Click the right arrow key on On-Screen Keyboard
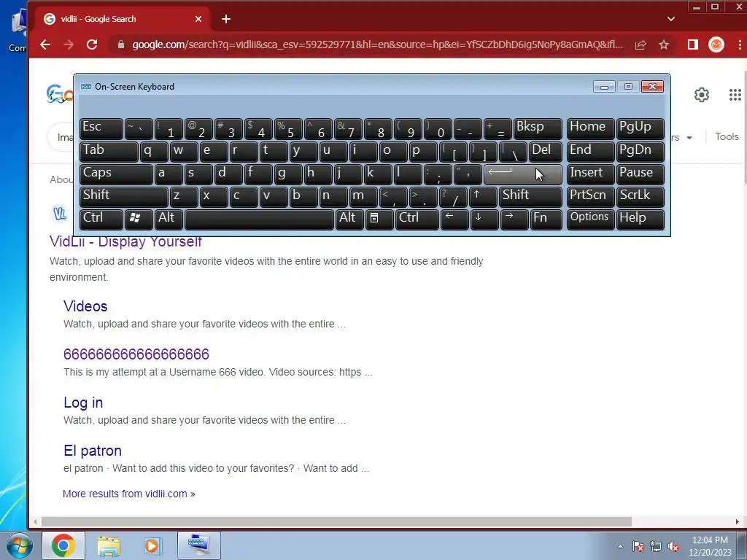Screen dimensions: 747x560 tap(514, 219)
